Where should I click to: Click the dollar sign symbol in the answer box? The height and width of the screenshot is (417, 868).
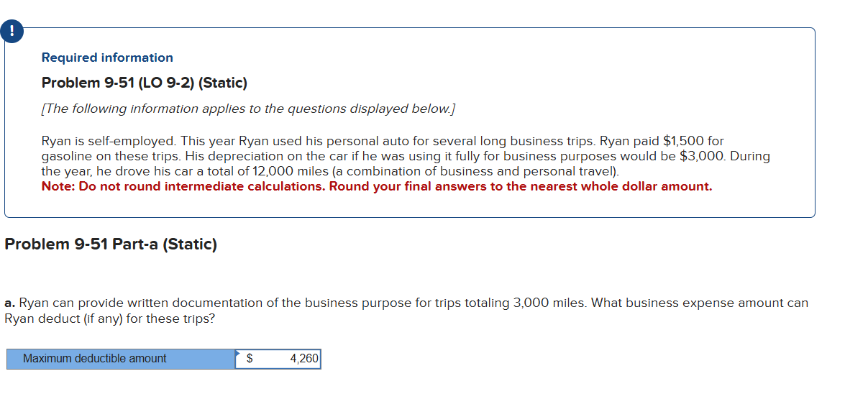248,358
